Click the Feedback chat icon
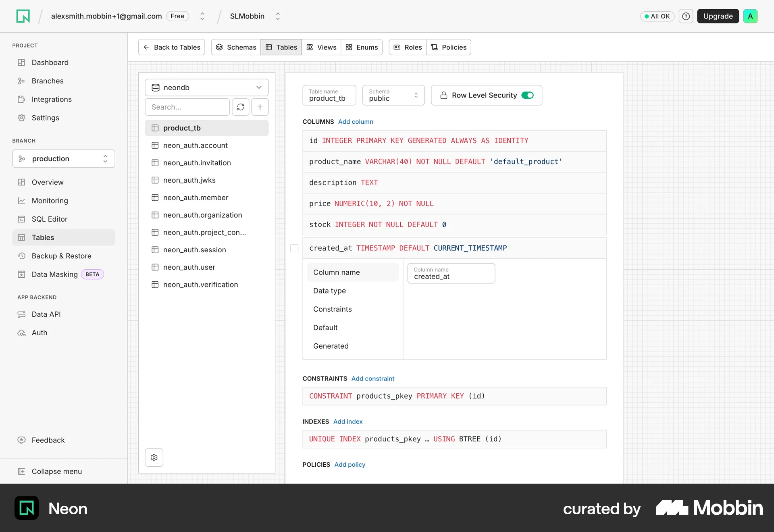The image size is (774, 532). (x=21, y=440)
